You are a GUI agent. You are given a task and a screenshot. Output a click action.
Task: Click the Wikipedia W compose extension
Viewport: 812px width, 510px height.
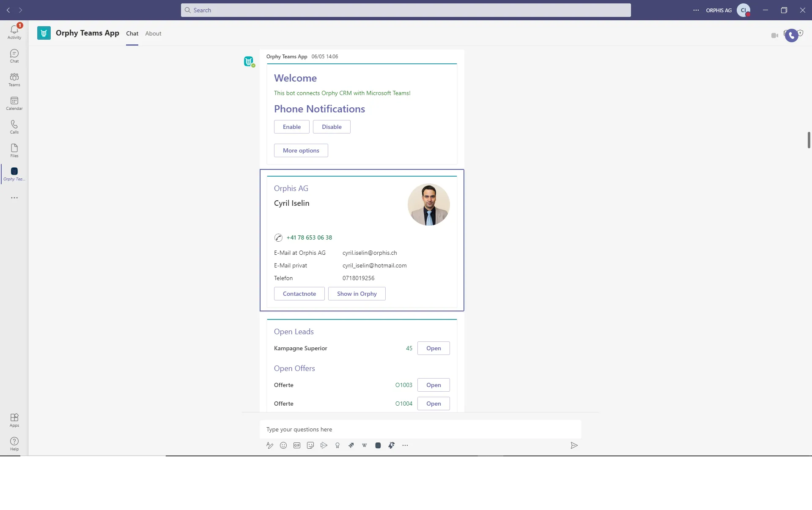pos(365,445)
